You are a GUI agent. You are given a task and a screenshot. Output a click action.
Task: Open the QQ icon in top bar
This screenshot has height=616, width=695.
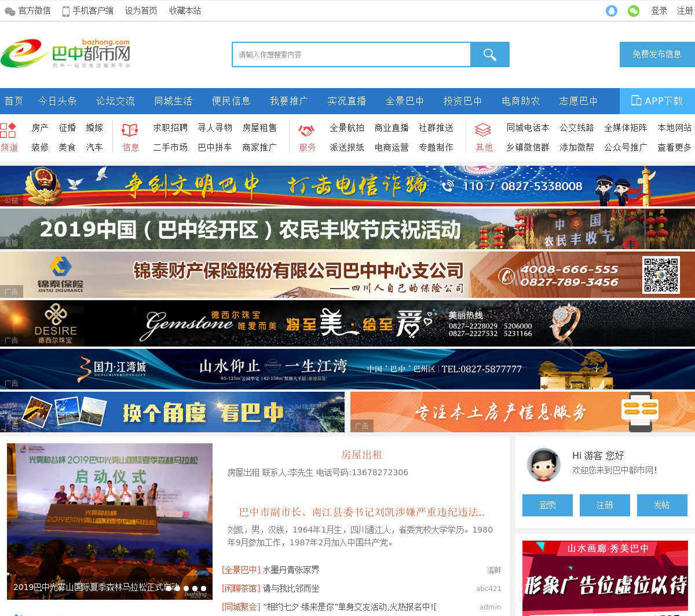(x=612, y=11)
